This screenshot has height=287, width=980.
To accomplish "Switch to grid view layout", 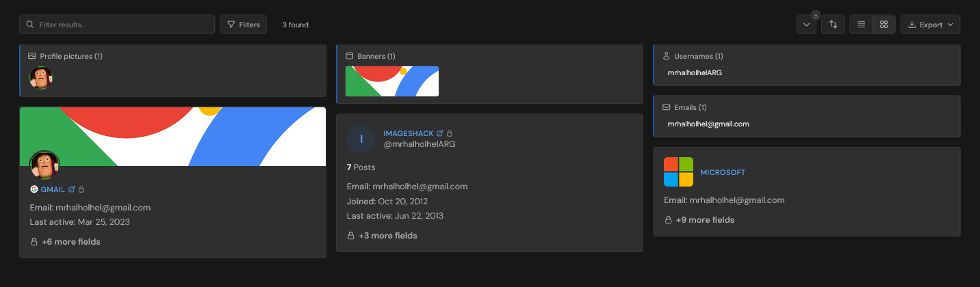I will (884, 25).
